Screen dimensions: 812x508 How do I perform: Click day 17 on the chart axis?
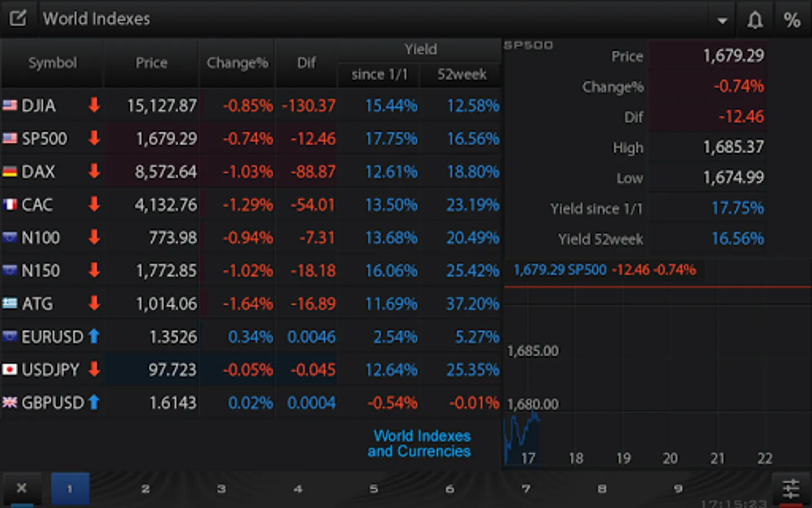(x=528, y=458)
